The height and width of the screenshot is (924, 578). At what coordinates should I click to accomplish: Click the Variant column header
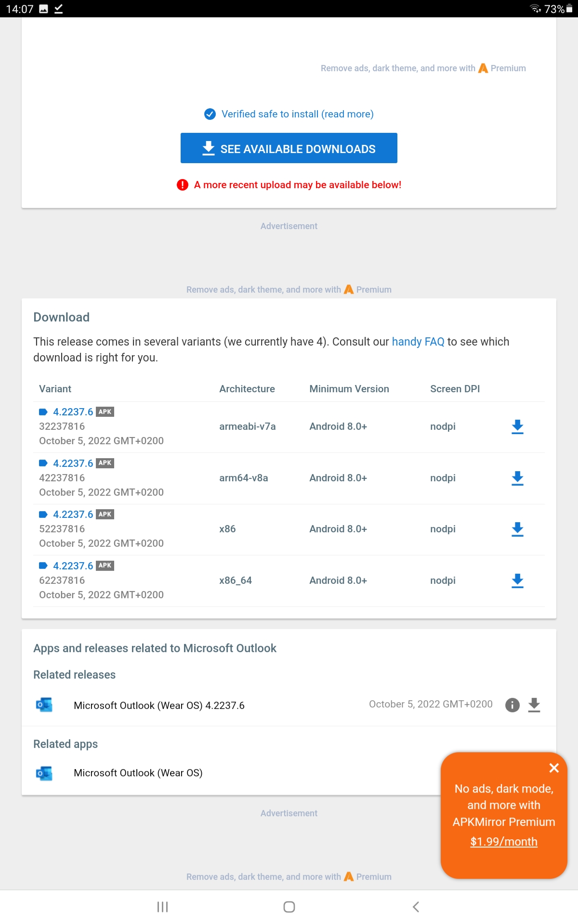pos(55,389)
